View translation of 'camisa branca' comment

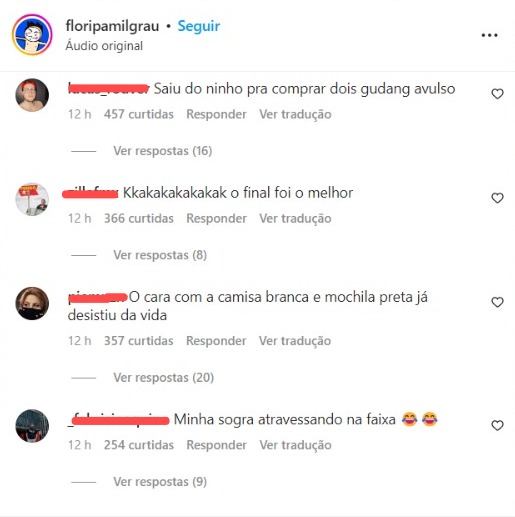click(295, 341)
